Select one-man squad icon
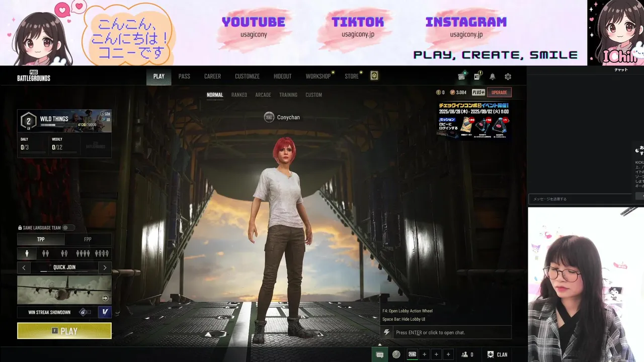Screen dimensions: 644x362 tap(102, 253)
